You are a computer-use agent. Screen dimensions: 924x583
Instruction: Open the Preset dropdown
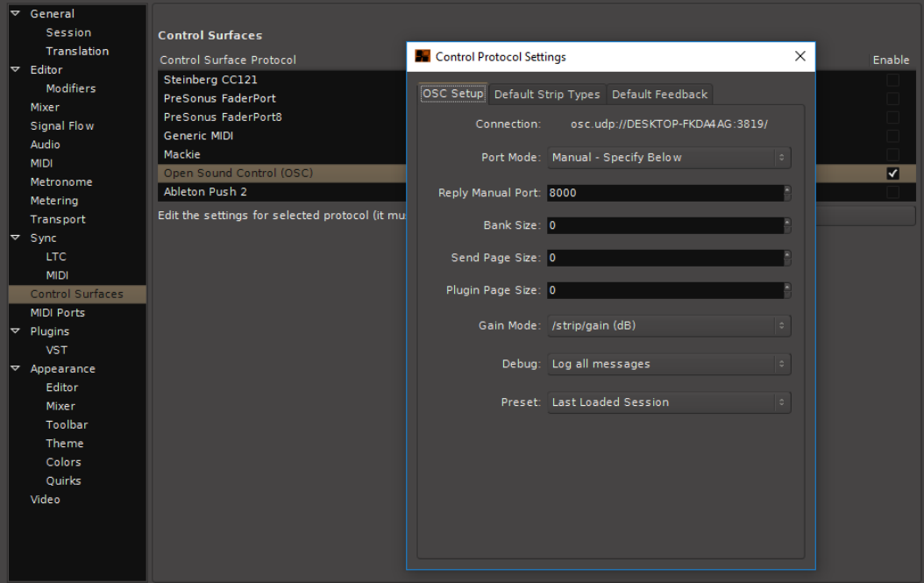[669, 402]
